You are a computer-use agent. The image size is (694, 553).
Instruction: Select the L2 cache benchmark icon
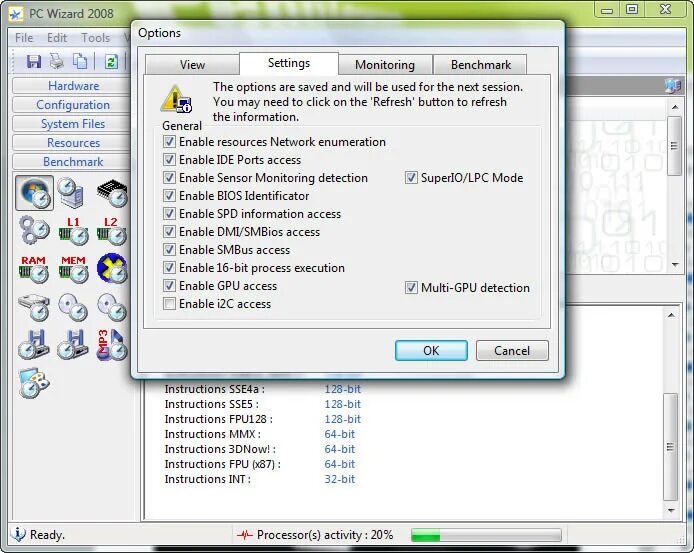coord(112,231)
